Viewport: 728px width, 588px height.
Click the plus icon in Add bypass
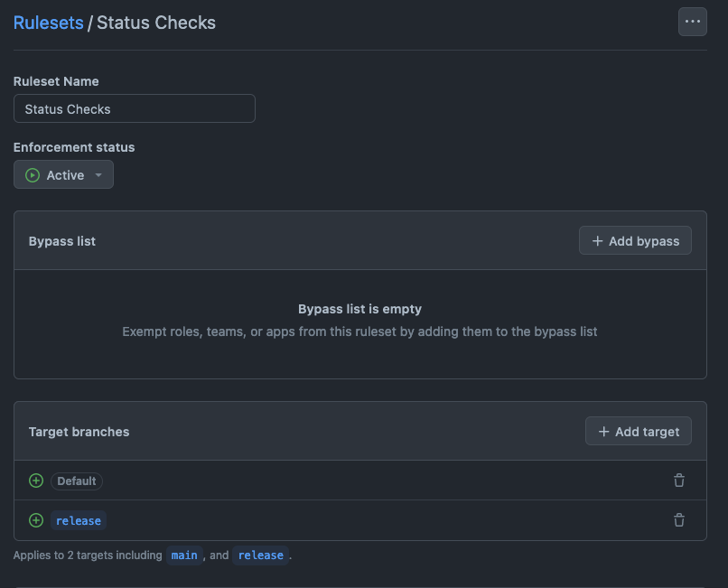pos(597,241)
